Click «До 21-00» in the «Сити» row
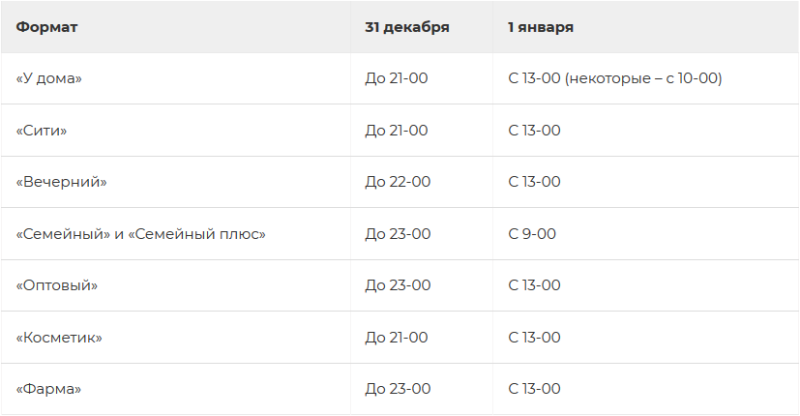Viewport: 800px width, 416px height. (x=396, y=131)
